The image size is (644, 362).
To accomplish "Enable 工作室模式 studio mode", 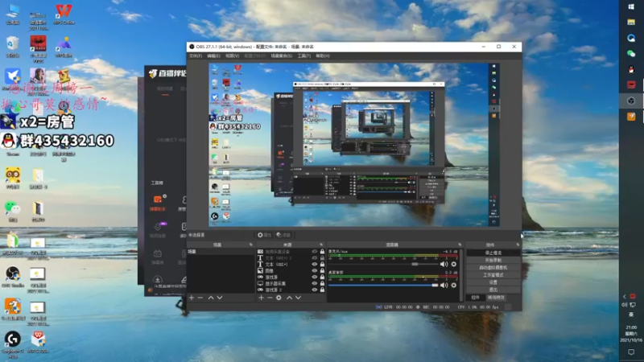I will 493,275.
